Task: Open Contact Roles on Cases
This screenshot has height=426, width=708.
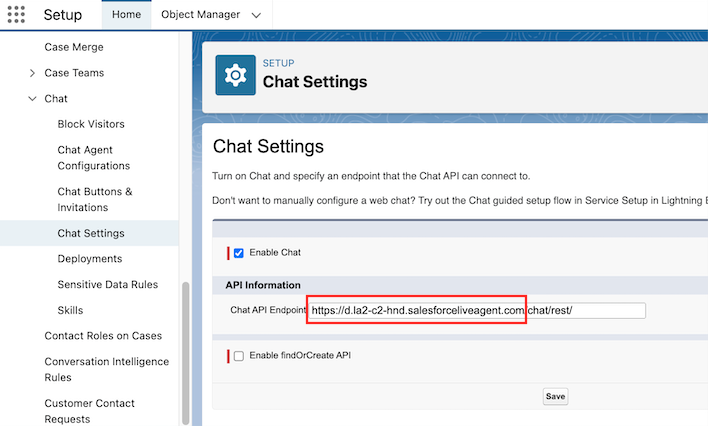Action: coord(103,336)
